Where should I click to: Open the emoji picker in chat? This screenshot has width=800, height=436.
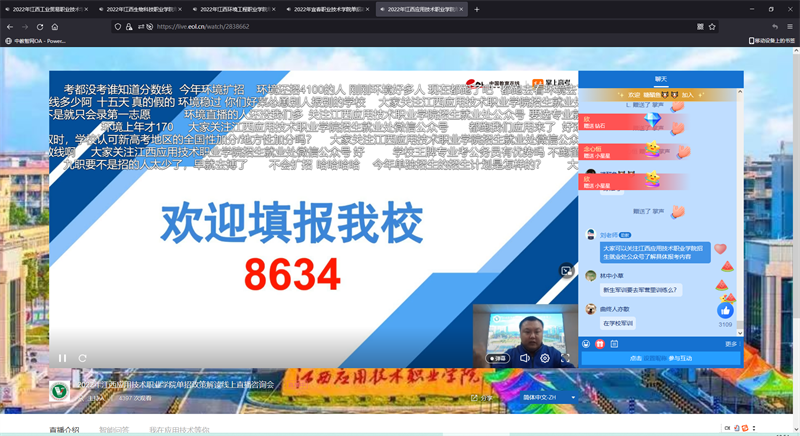[x=586, y=344]
